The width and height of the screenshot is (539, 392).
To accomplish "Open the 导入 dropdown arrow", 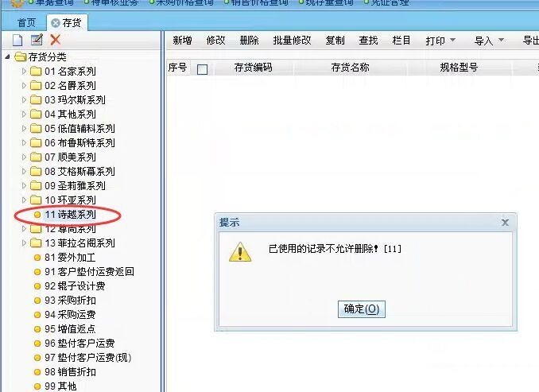I will 501,41.
